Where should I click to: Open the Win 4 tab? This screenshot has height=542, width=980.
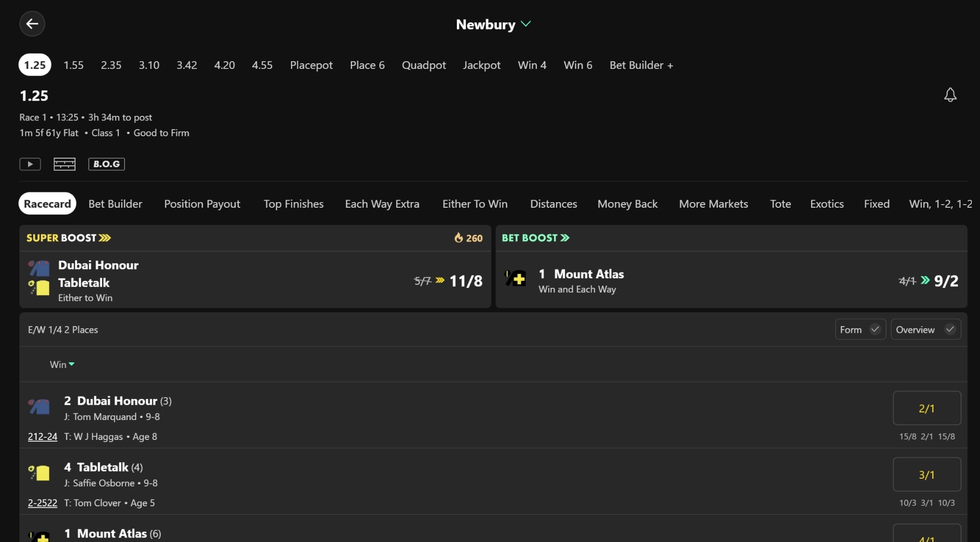[532, 65]
